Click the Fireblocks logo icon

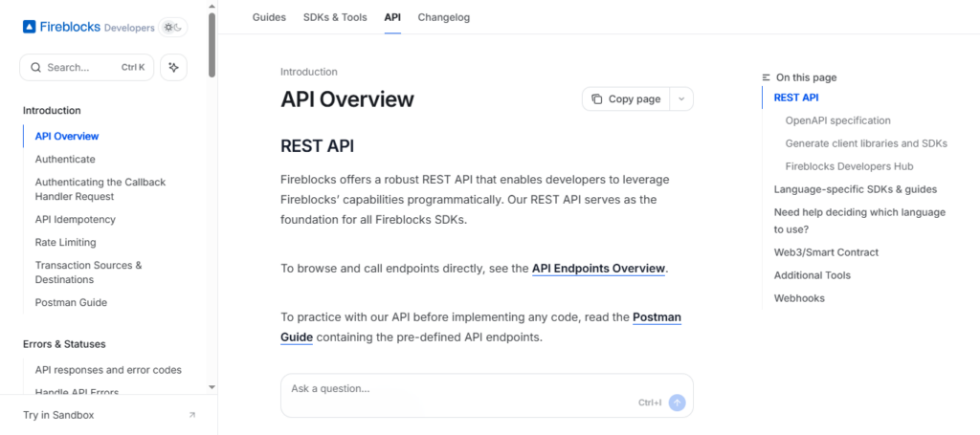[x=30, y=27]
